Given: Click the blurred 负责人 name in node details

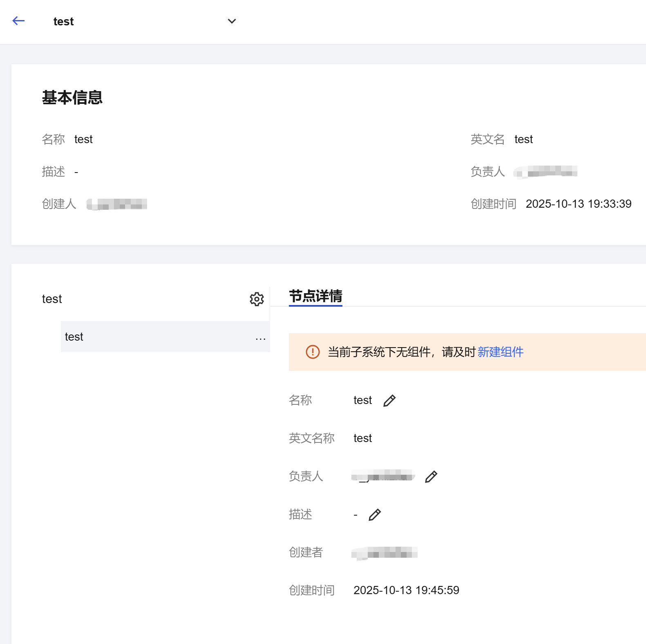Looking at the screenshot, I should (x=383, y=476).
